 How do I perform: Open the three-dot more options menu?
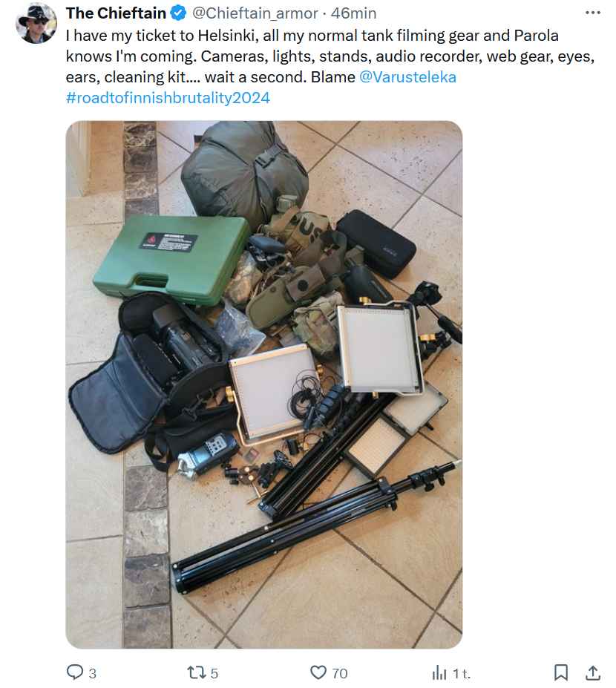593,13
